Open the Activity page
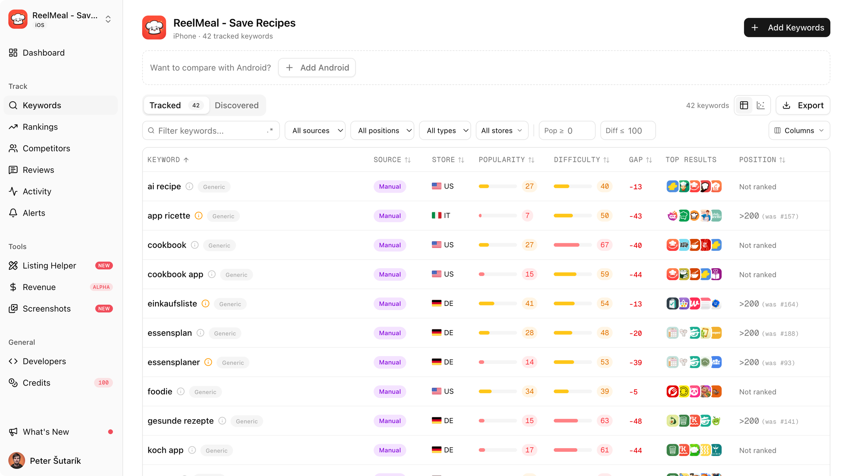 tap(60, 191)
